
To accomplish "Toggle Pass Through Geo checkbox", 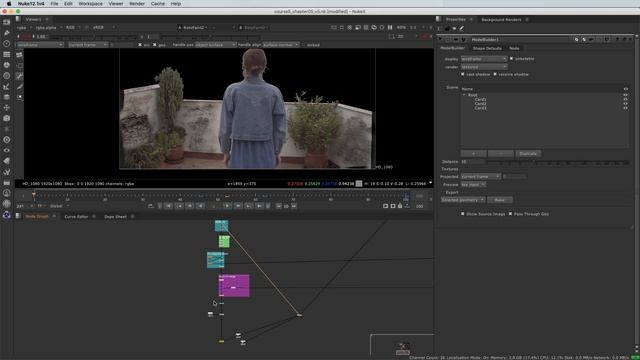I will [x=510, y=213].
